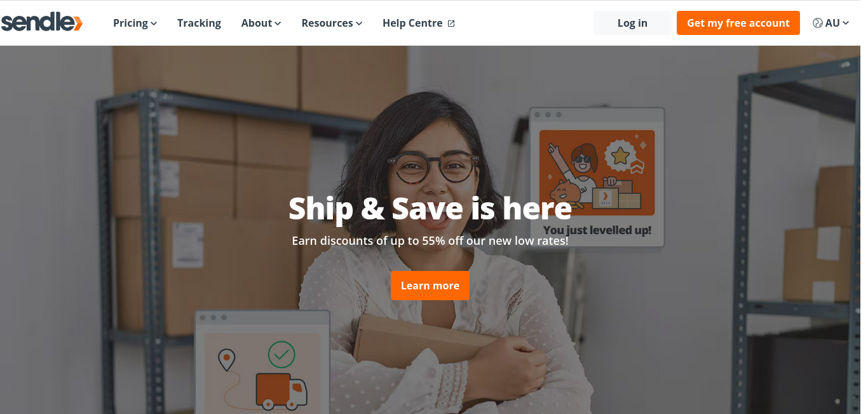Click the star badge in the levelled up card
Viewport: 868px width, 414px height.
coord(620,156)
